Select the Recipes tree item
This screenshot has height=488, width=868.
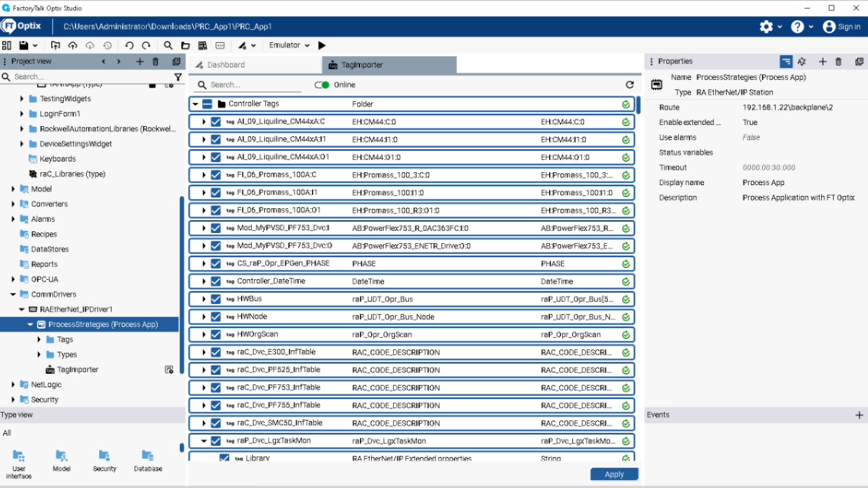pyautogui.click(x=44, y=234)
